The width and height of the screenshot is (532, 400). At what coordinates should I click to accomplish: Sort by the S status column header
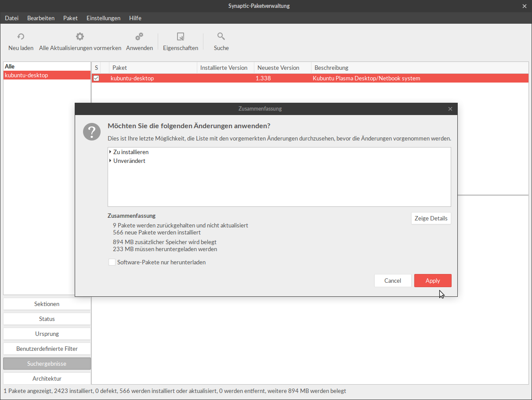tap(96, 68)
